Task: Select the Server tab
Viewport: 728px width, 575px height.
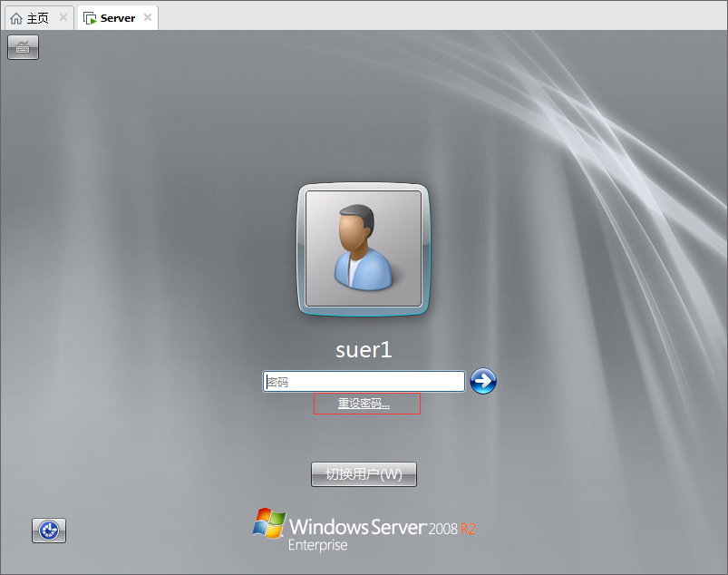Action: (x=118, y=18)
